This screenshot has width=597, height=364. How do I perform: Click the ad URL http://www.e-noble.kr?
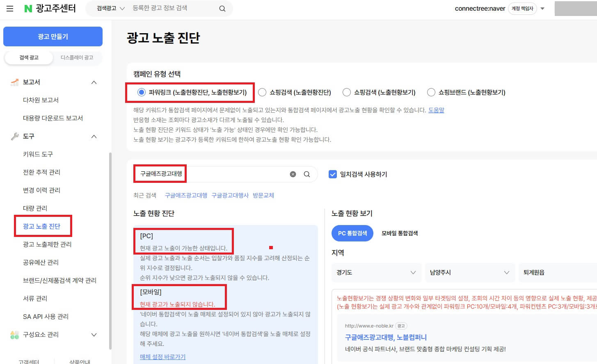369,326
